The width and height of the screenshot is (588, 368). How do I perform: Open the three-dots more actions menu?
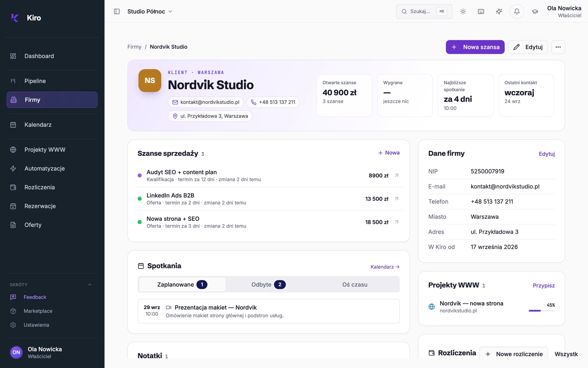click(x=558, y=47)
